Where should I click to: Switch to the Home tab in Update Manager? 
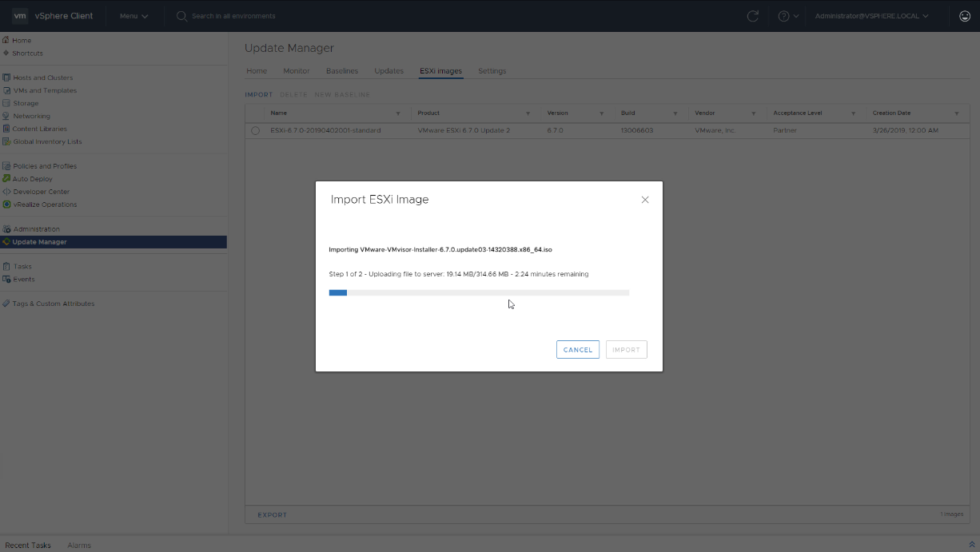click(257, 71)
